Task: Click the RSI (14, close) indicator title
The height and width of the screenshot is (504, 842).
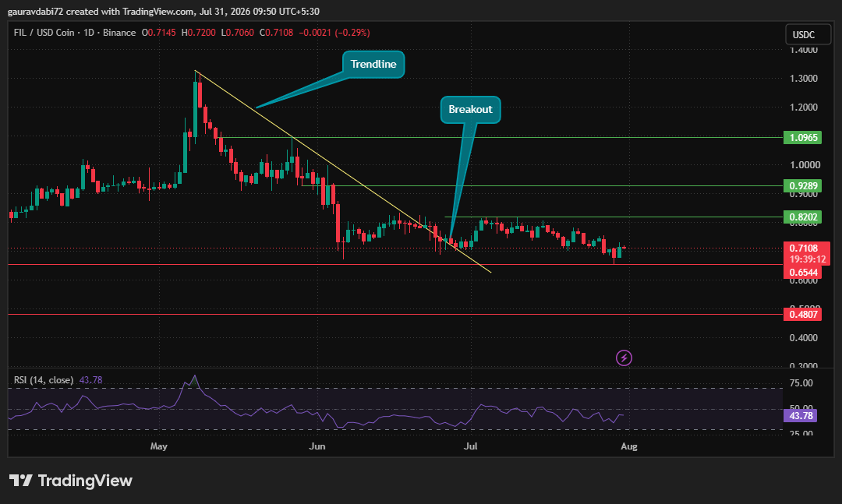Action: 44,380
